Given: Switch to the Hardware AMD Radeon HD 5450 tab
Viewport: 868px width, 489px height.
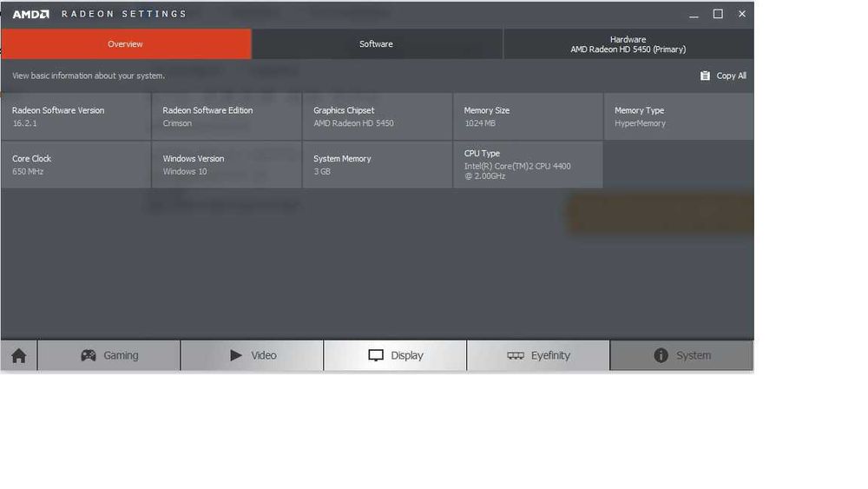Looking at the screenshot, I should coord(628,43).
